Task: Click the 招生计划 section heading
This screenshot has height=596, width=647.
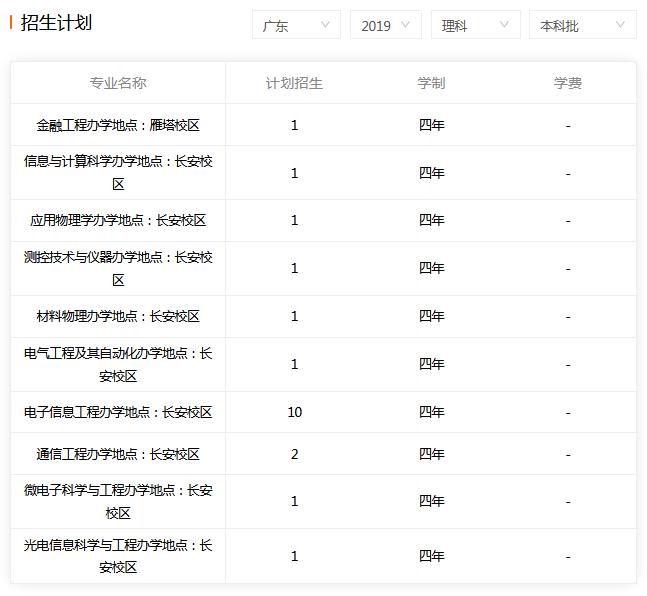Action: click(56, 23)
